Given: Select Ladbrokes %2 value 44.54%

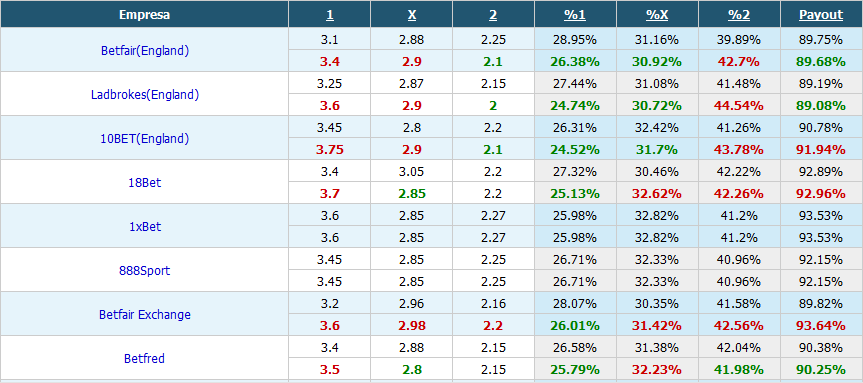Looking at the screenshot, I should [x=739, y=106].
